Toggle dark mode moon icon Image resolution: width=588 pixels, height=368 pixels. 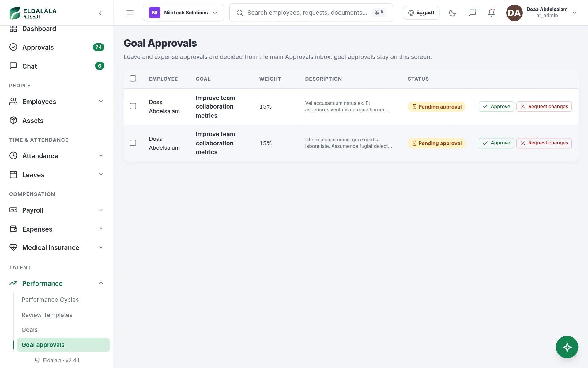[x=452, y=13]
